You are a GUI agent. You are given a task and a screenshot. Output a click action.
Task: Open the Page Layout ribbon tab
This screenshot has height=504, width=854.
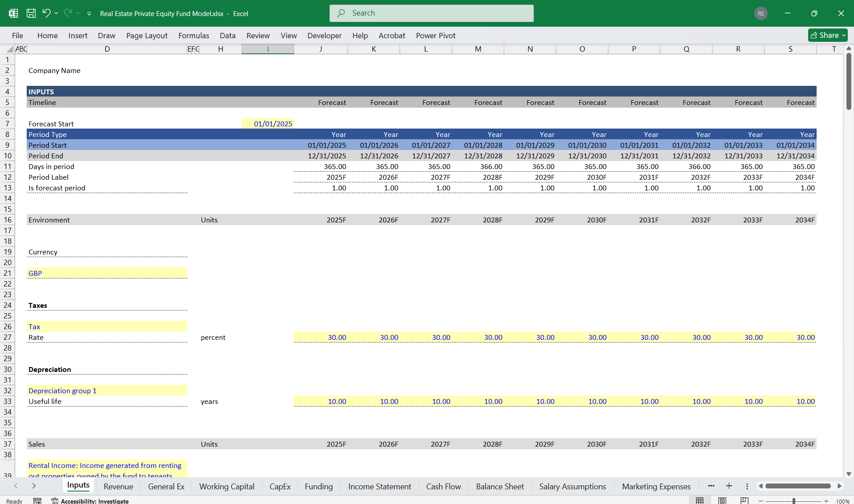(147, 36)
